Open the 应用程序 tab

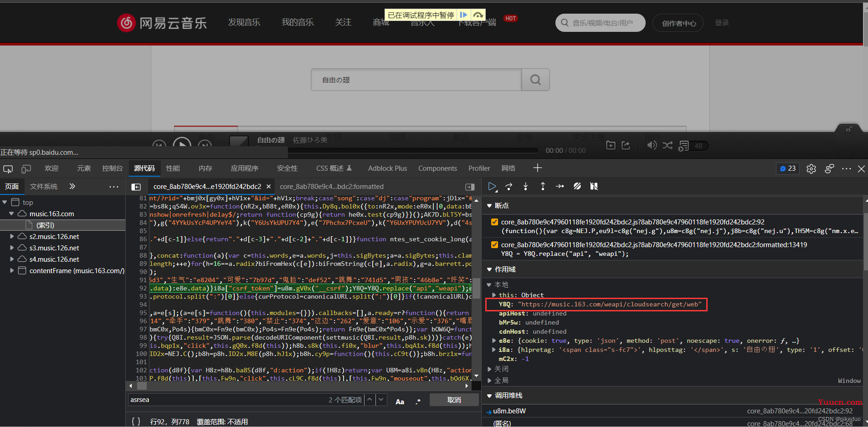244,168
